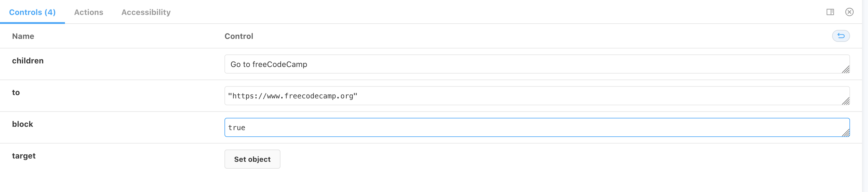Click the Set object button for target
Image resolution: width=868 pixels, height=192 pixels.
[252, 159]
